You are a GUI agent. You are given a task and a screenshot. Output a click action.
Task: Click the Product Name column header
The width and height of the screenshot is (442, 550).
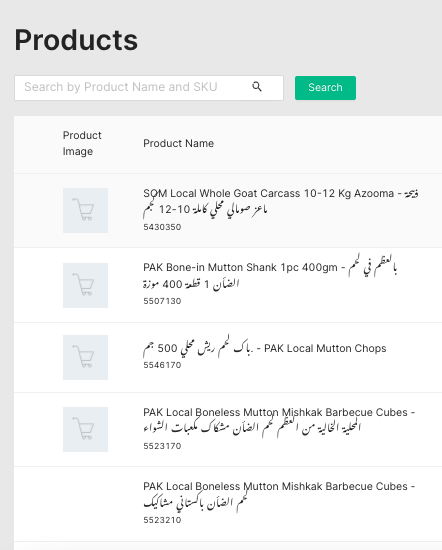(x=179, y=143)
